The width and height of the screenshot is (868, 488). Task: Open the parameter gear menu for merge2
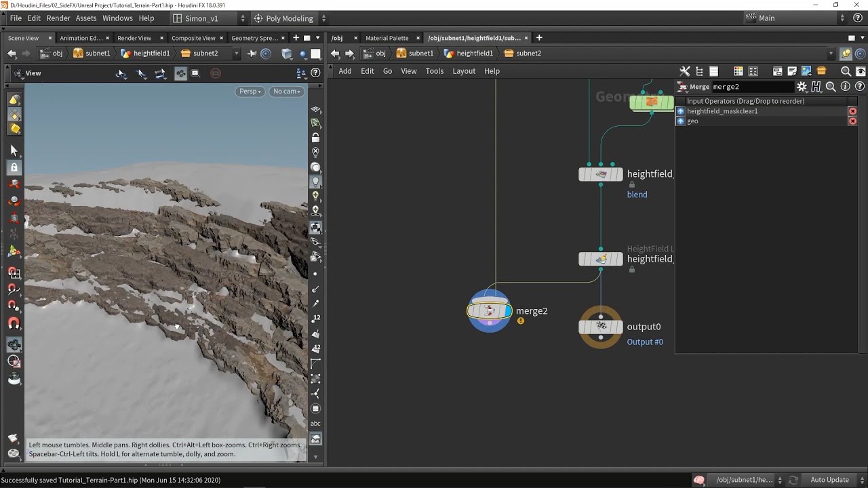pyautogui.click(x=802, y=87)
